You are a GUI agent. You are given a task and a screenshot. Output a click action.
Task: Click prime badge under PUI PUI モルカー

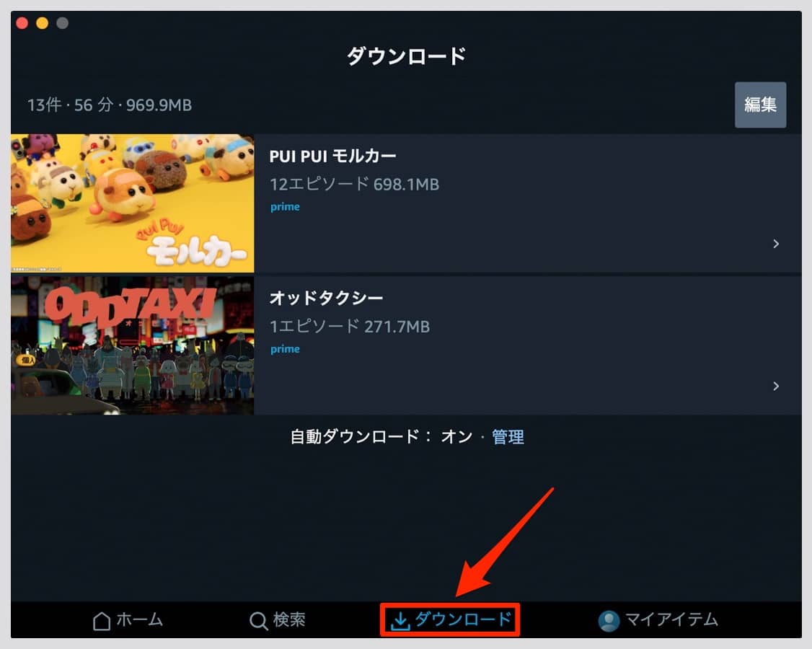(285, 207)
